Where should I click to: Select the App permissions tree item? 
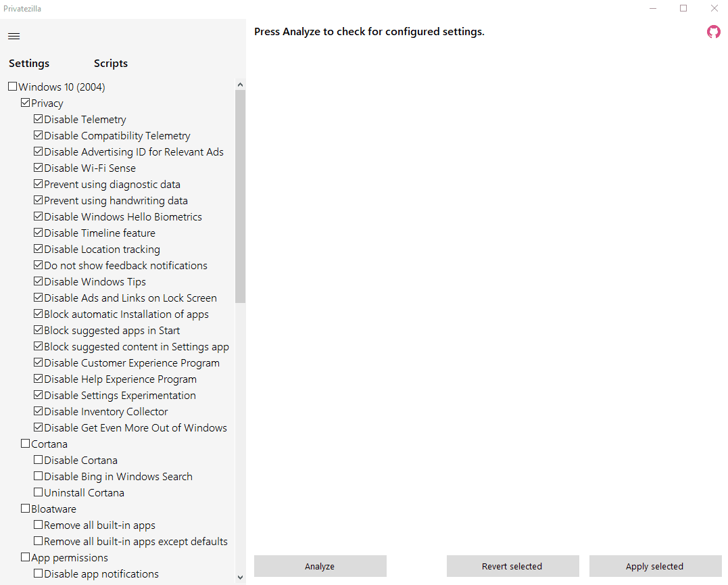tap(70, 557)
